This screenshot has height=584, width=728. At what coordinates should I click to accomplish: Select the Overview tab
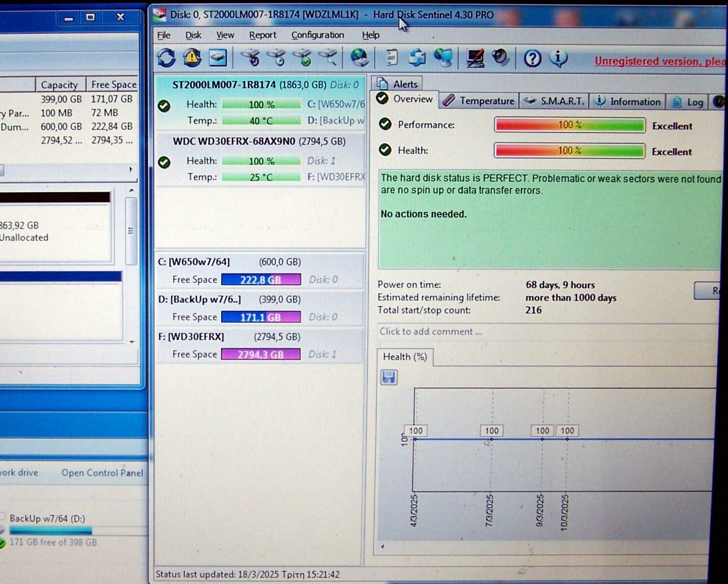(x=405, y=99)
